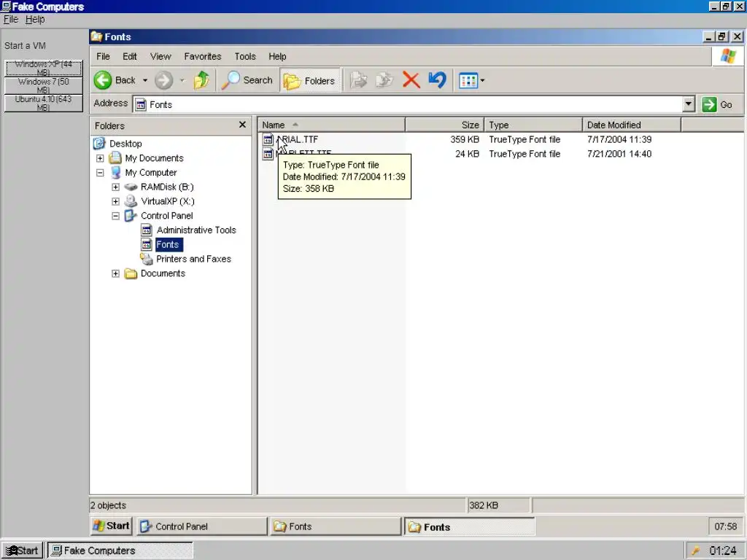This screenshot has height=560, width=747.
Task: Click the Move To toolbar icon
Action: pos(358,80)
